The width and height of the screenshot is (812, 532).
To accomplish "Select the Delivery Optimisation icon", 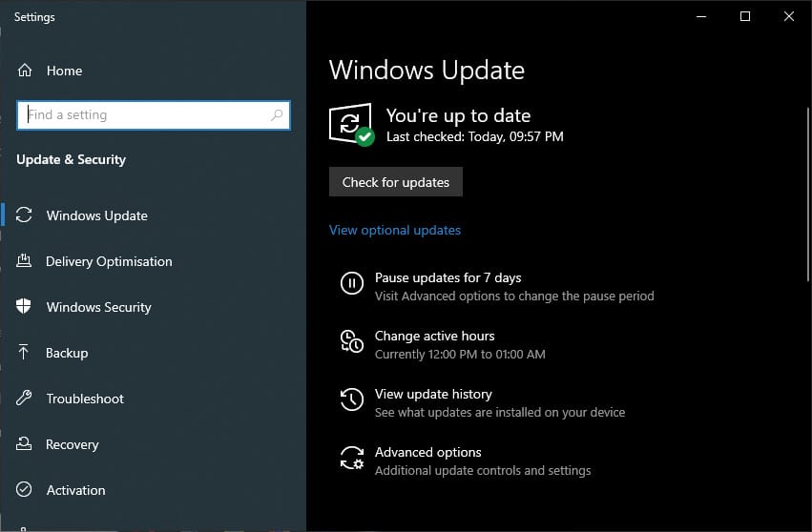I will click(x=25, y=261).
